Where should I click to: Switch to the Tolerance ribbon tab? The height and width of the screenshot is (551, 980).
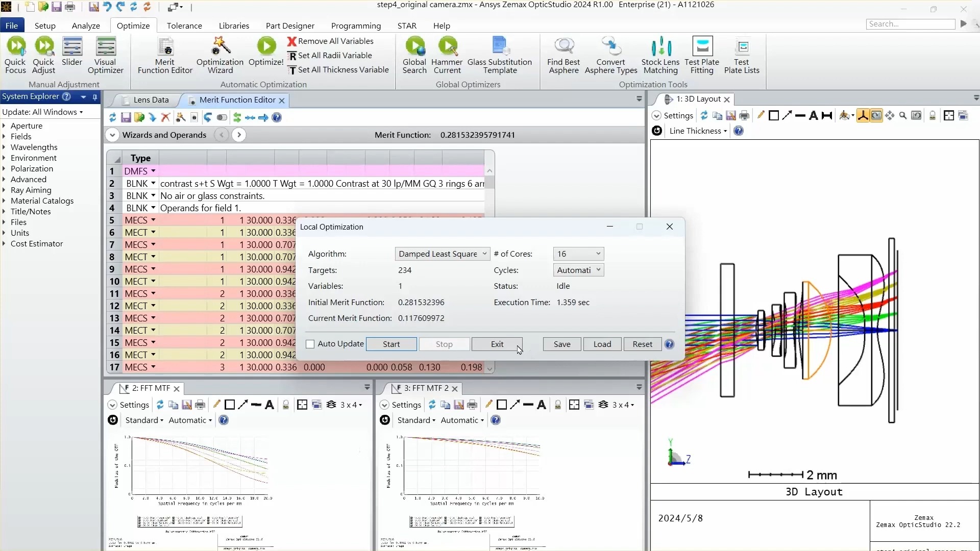(x=184, y=26)
